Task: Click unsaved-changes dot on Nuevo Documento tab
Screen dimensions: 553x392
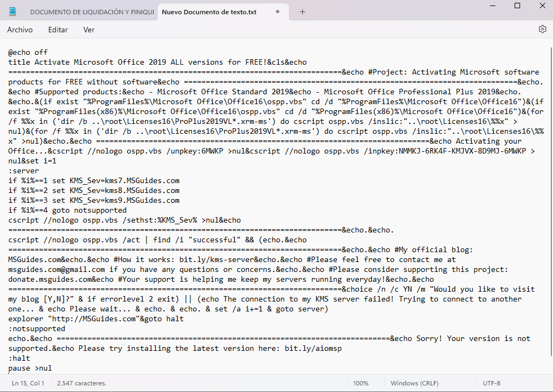Action: point(278,12)
